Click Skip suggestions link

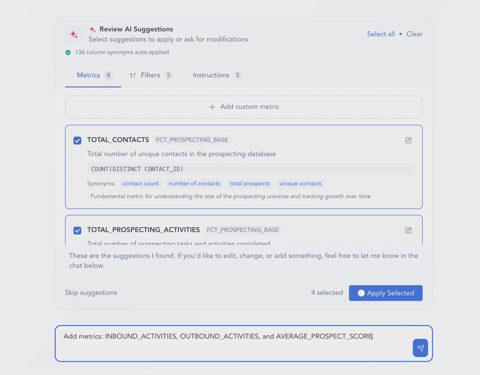[x=91, y=293]
